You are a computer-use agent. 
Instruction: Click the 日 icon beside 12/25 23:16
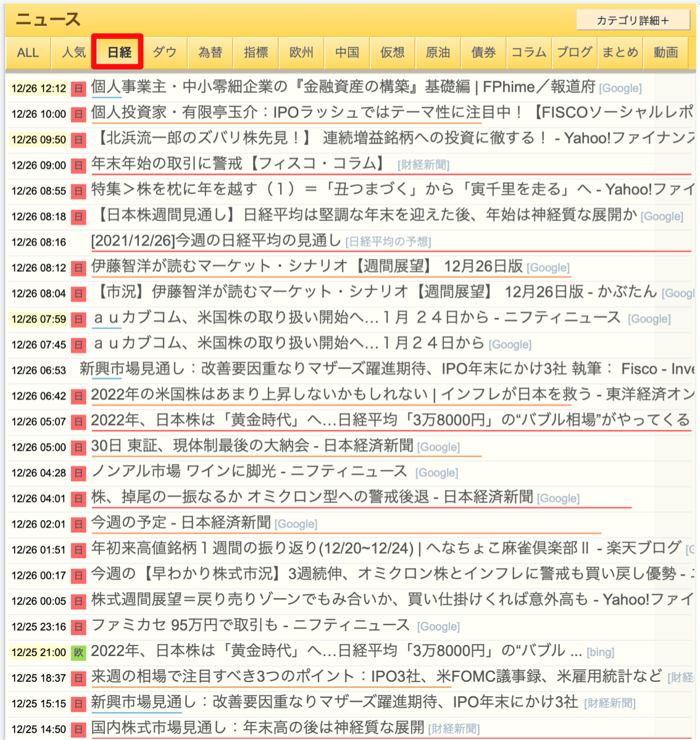tap(78, 627)
